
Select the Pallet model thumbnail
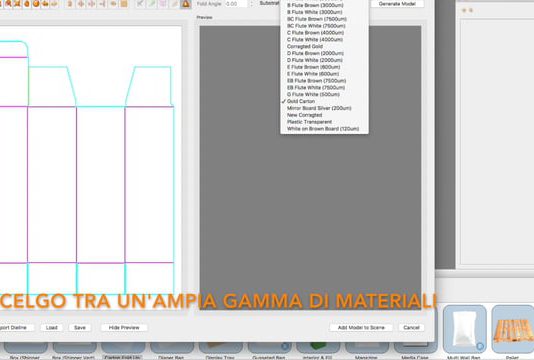513,329
